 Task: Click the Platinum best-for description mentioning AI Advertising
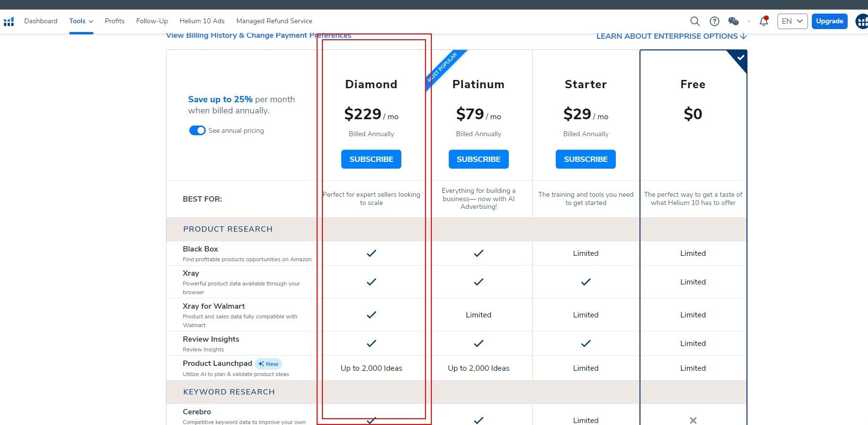click(x=478, y=199)
